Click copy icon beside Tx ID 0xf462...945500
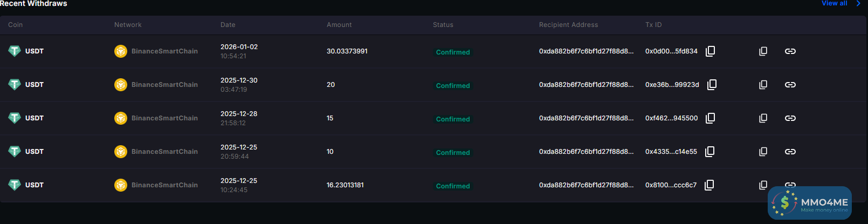The width and height of the screenshot is (868, 224). tap(711, 118)
